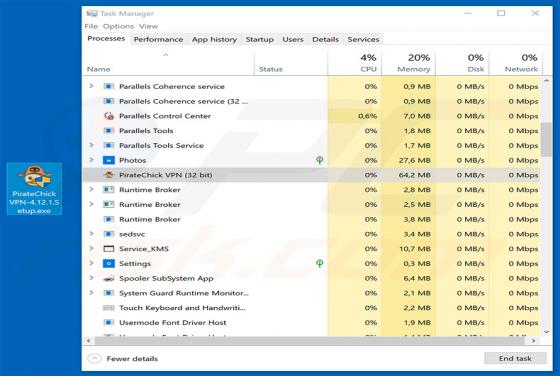
Task: Click the horizontal scrollbar right arrow
Action: tap(533, 341)
